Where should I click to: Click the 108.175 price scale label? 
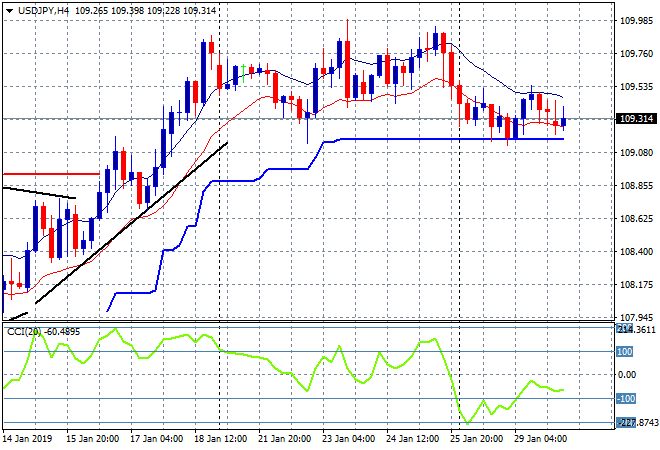[x=637, y=285]
